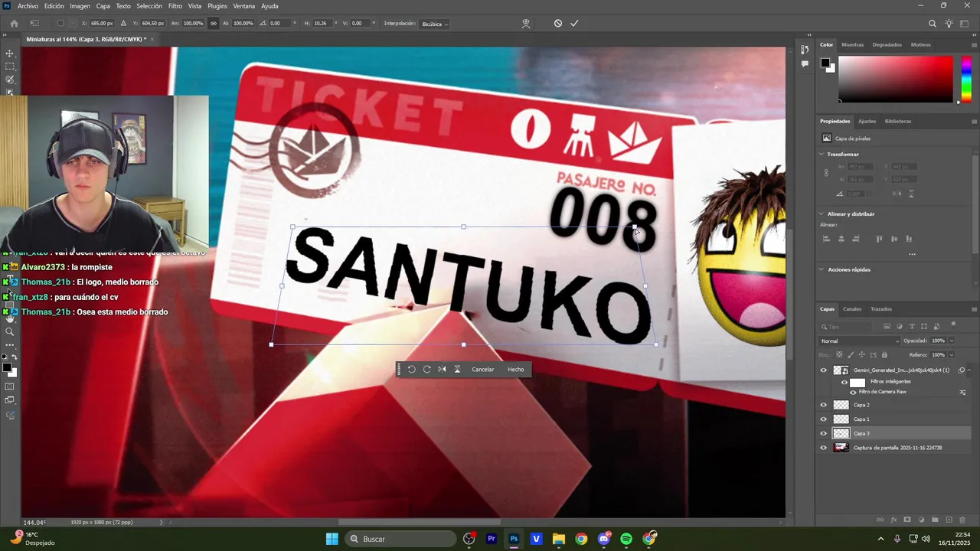Viewport: 980px width, 551px height.
Task: Filter layers by type (T) icon
Action: (x=911, y=327)
